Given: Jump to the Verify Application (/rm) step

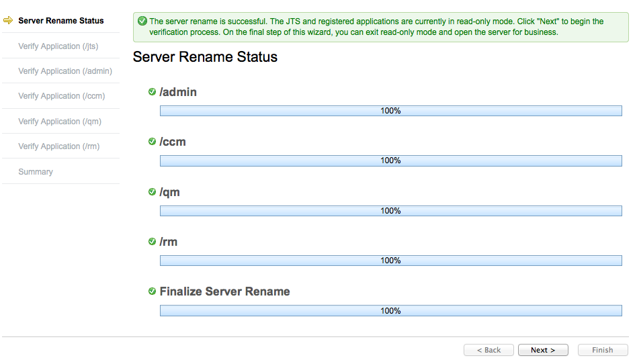Looking at the screenshot, I should (x=58, y=146).
